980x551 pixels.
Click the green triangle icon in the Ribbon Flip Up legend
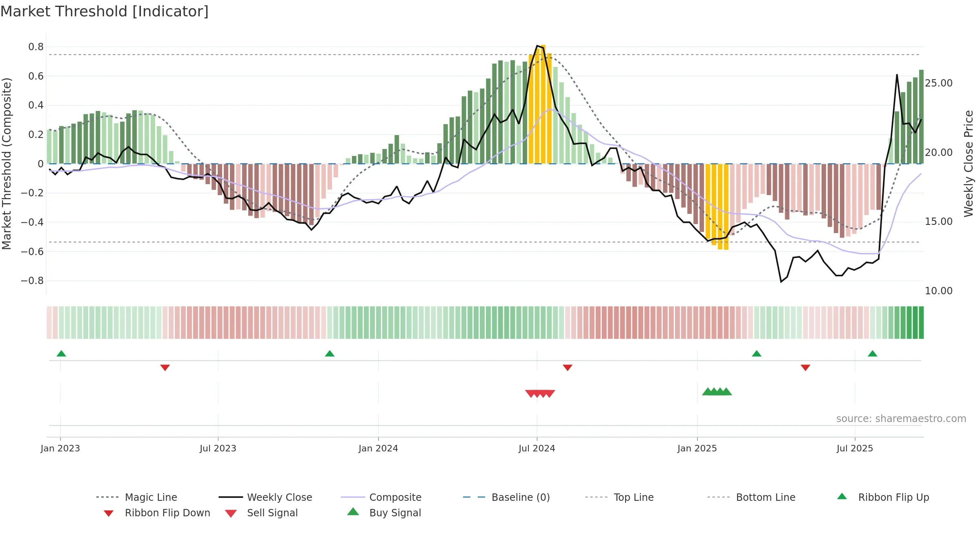coord(842,496)
